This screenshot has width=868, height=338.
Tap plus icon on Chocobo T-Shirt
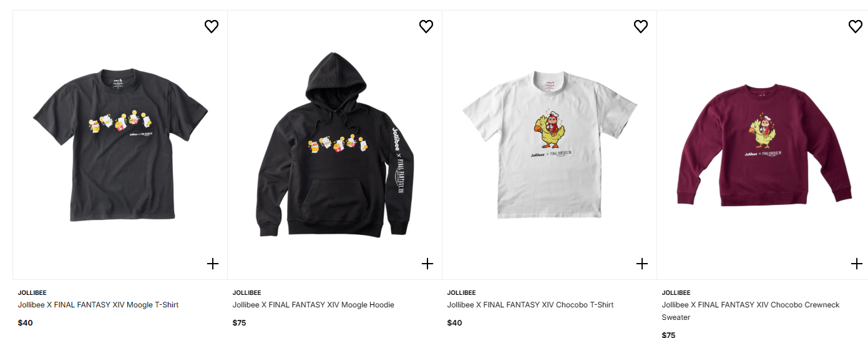(642, 264)
